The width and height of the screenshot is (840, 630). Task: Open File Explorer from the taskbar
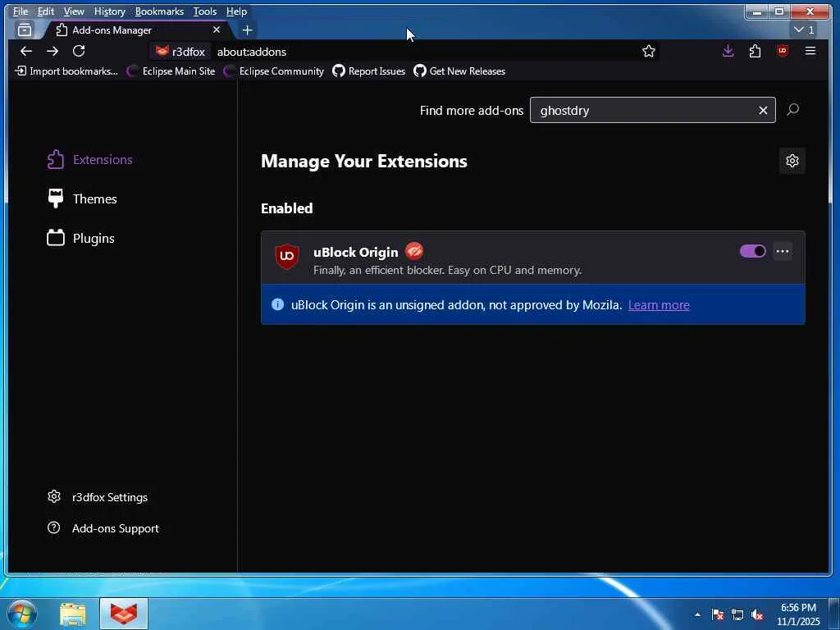coord(73,614)
